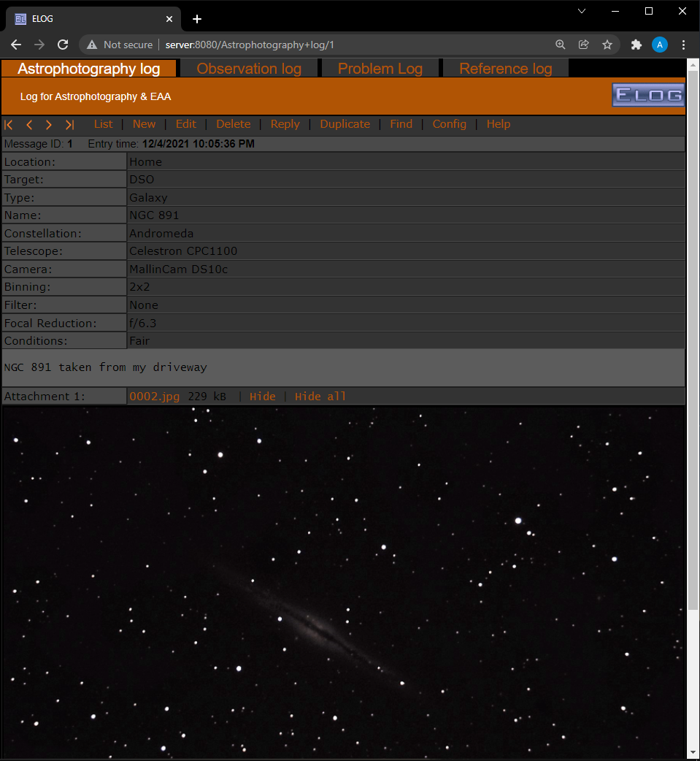Hide all attachments

point(320,397)
